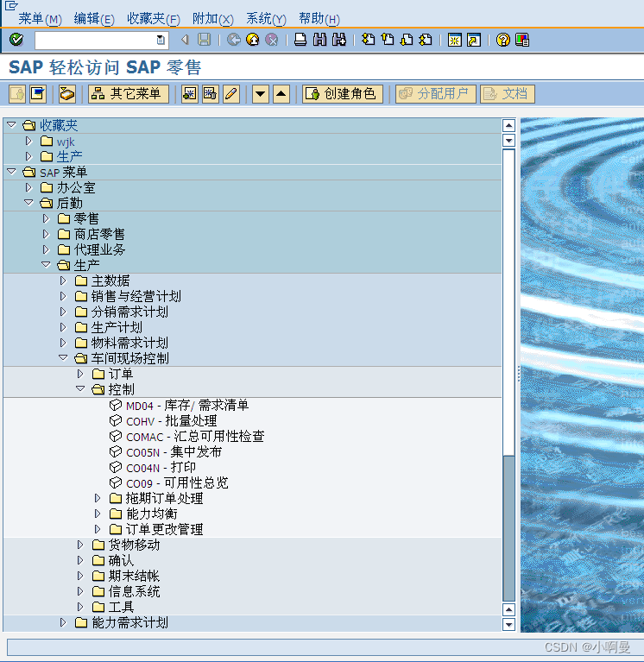Click the User Menu icon
This screenshot has width=644, height=662.
[x=17, y=94]
